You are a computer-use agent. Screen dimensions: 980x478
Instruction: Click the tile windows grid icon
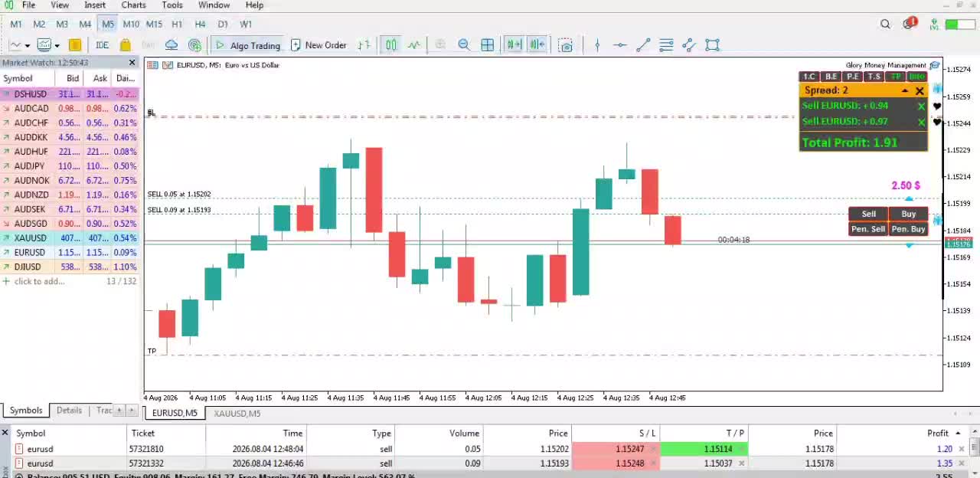487,45
